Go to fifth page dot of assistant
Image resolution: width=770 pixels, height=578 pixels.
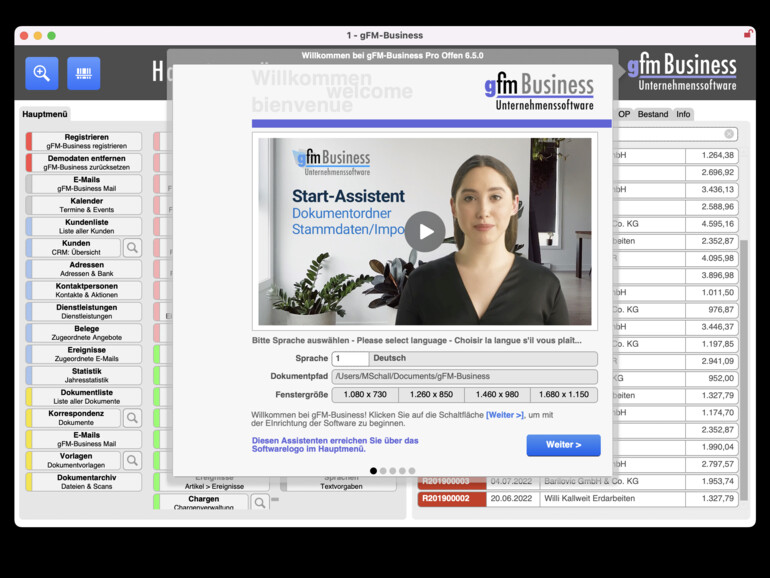[412, 471]
